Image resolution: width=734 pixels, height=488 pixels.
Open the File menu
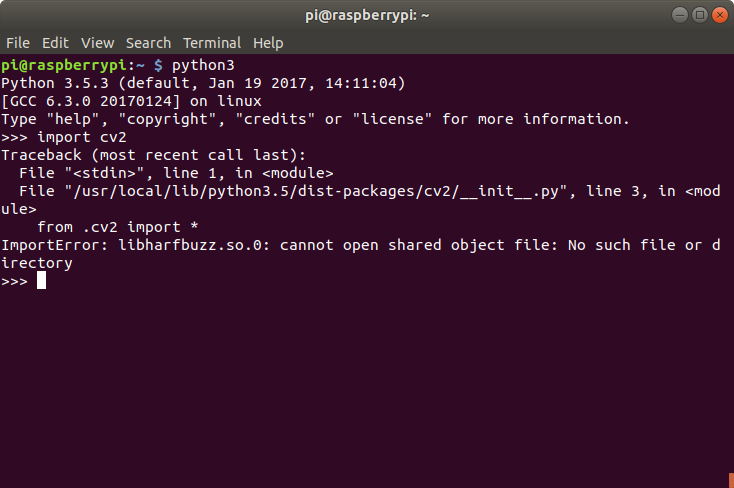[18, 43]
